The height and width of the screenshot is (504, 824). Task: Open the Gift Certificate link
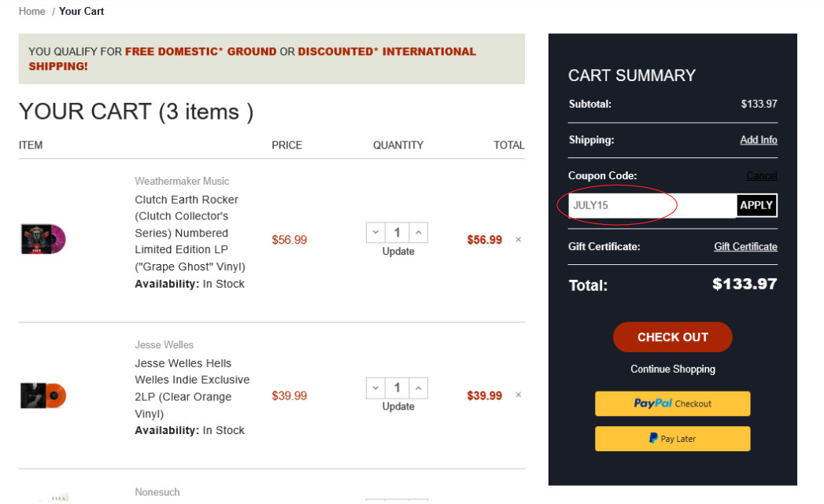coord(745,246)
